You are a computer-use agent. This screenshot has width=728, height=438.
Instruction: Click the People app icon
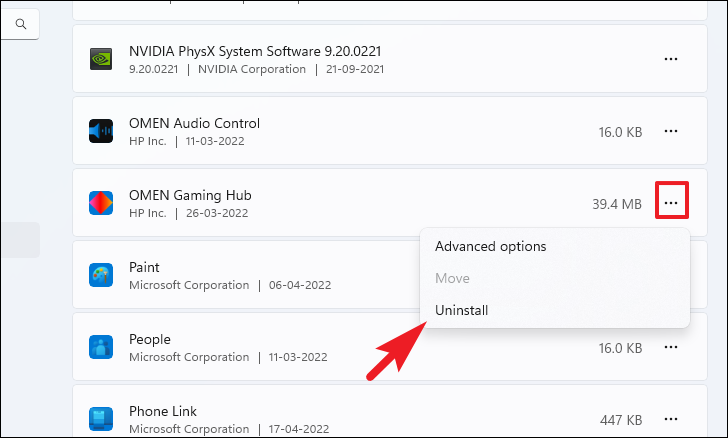pos(101,347)
